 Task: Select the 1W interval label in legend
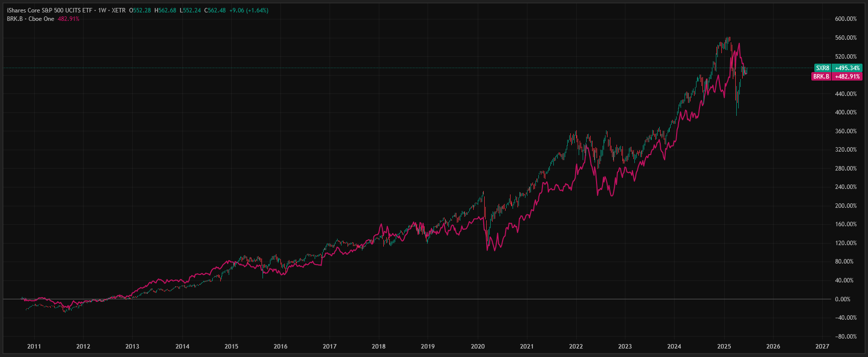click(x=102, y=10)
